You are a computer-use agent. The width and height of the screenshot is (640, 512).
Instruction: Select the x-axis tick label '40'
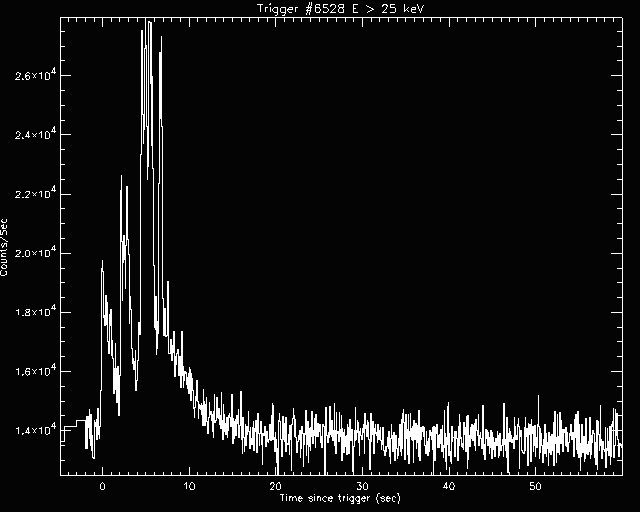click(449, 487)
